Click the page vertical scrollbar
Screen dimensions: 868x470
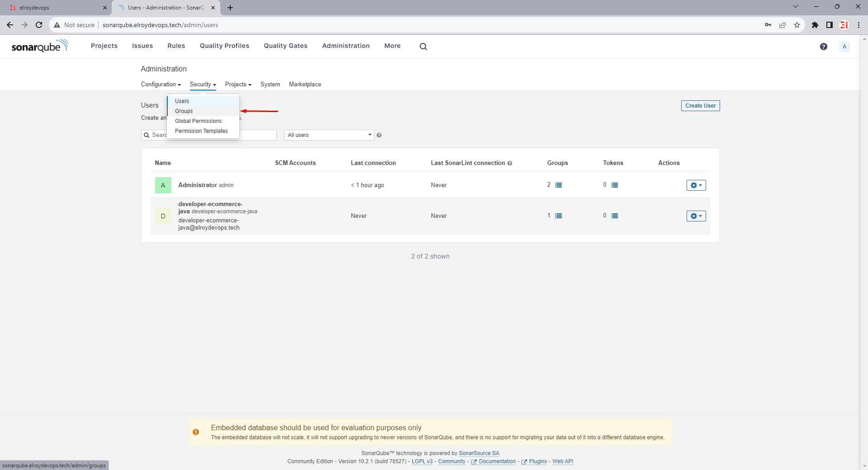click(x=864, y=253)
